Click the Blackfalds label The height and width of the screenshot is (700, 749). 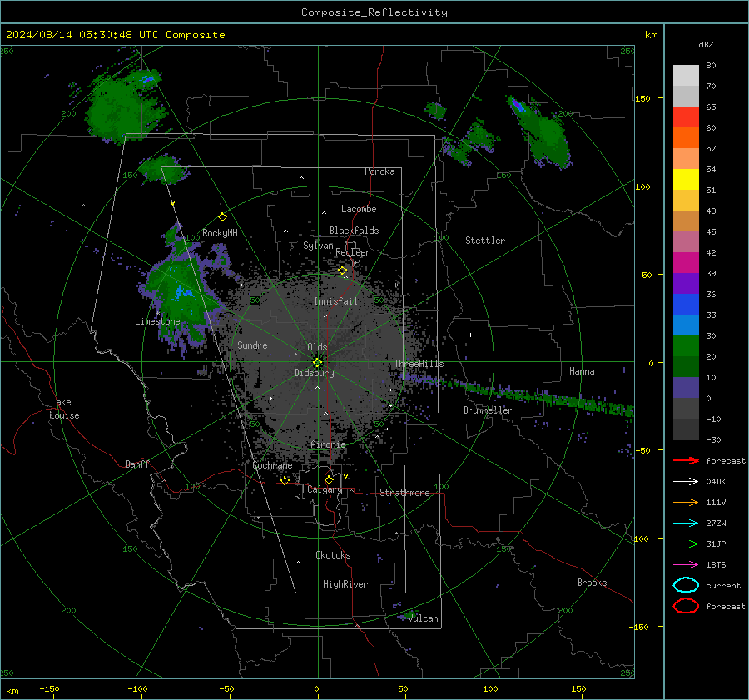click(x=354, y=231)
